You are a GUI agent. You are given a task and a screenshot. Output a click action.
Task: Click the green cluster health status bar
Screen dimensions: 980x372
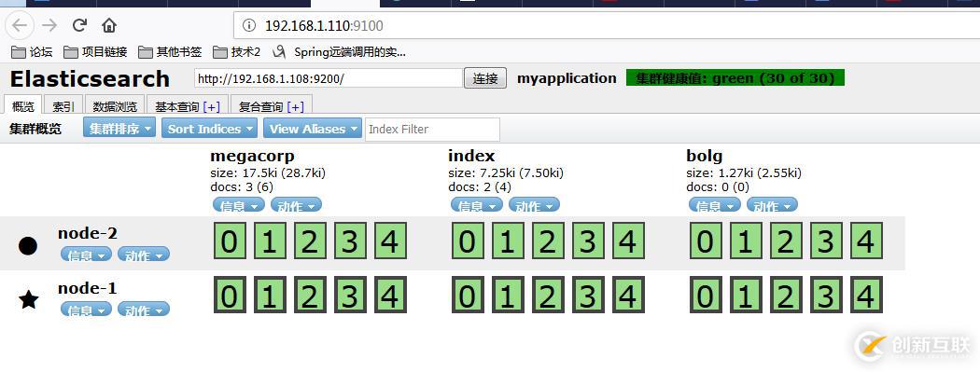point(735,78)
